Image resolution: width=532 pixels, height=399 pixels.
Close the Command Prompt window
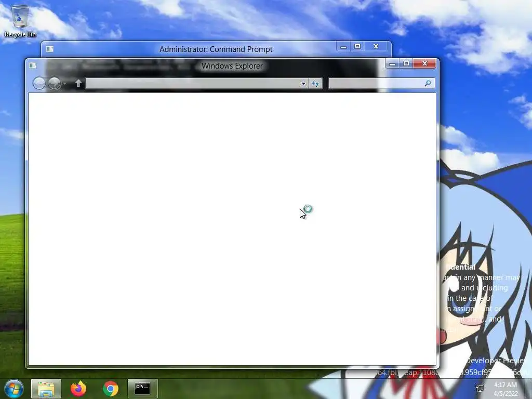pyautogui.click(x=376, y=46)
